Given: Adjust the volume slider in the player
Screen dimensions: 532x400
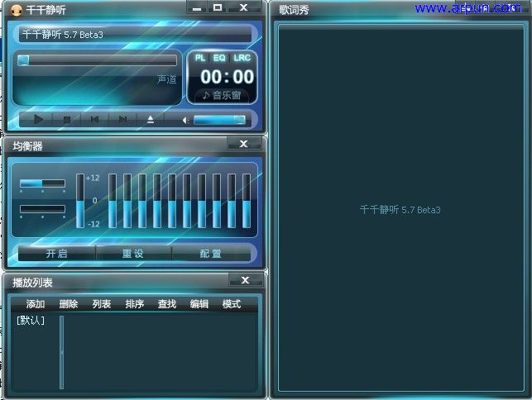Looking at the screenshot, I should coord(219,120).
